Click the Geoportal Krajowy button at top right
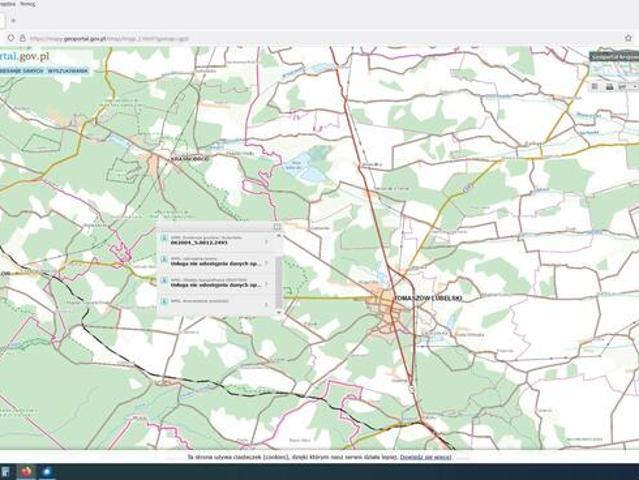Viewport: 639px width, 480px height. [612, 57]
